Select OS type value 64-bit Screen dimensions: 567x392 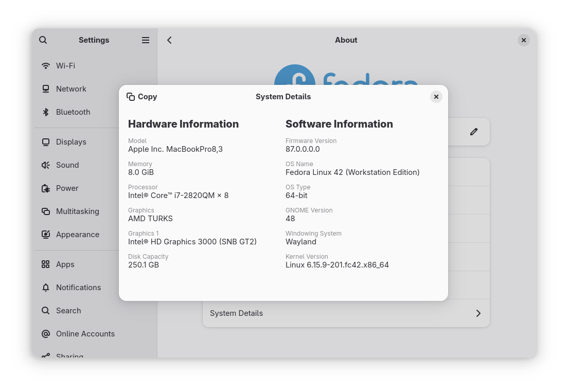296,195
